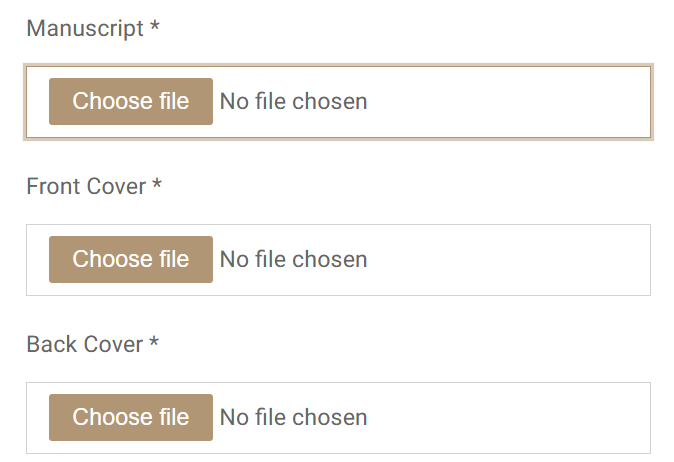Image resolution: width=674 pixels, height=462 pixels.
Task: Click 'No file chosen' text in Back Cover field
Action: [293, 417]
